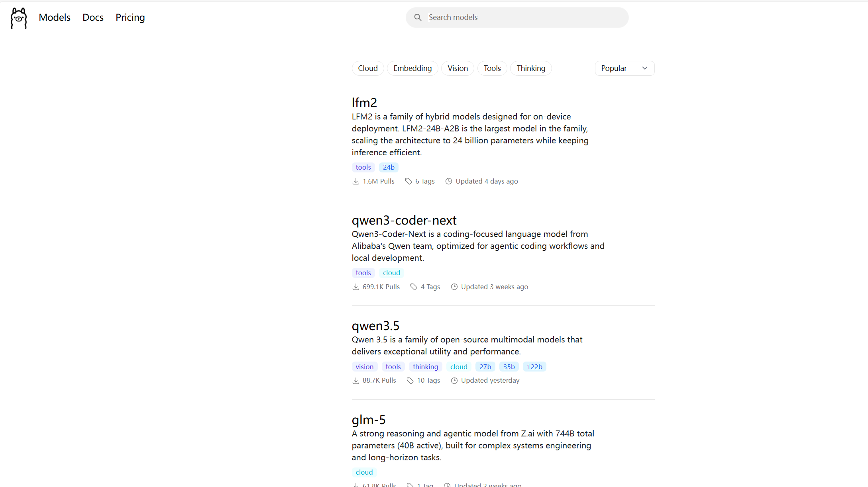Click the search magnifier icon
The image size is (868, 487).
pos(417,18)
